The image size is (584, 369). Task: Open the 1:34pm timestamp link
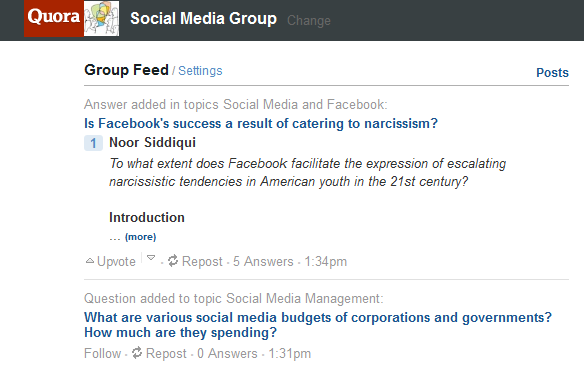(326, 261)
